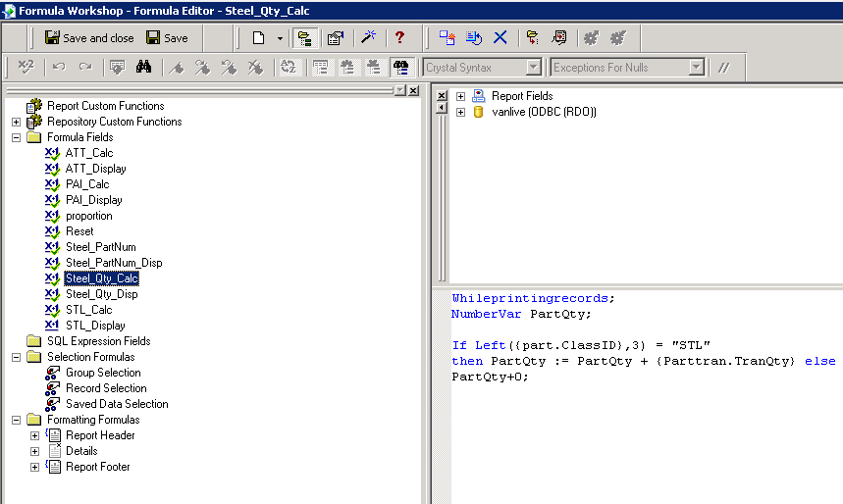Click the Save button
The width and height of the screenshot is (843, 504).
pos(167,38)
